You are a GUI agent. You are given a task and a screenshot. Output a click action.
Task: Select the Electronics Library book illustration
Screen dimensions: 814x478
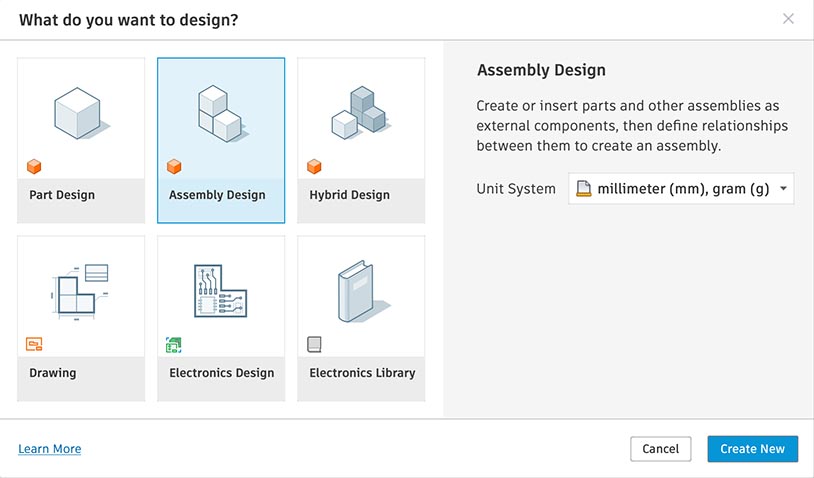pyautogui.click(x=362, y=292)
